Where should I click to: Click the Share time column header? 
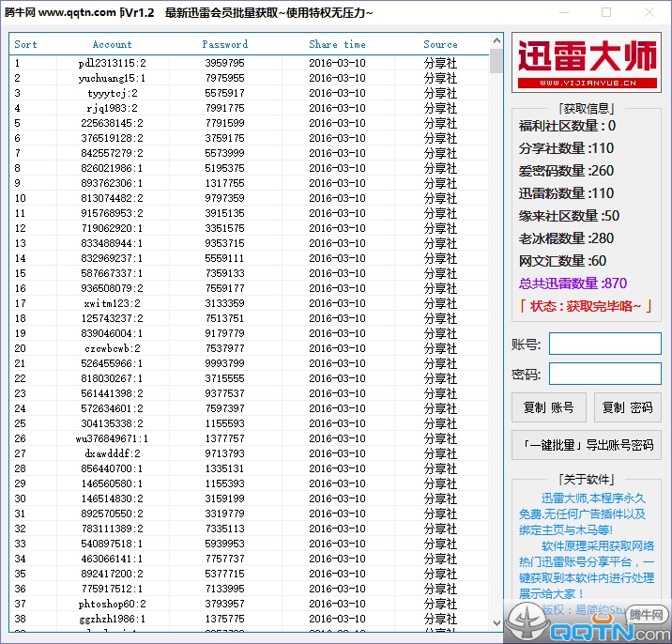(x=337, y=44)
